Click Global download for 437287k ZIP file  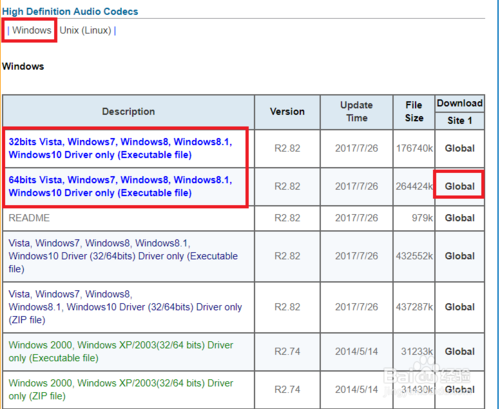click(460, 307)
